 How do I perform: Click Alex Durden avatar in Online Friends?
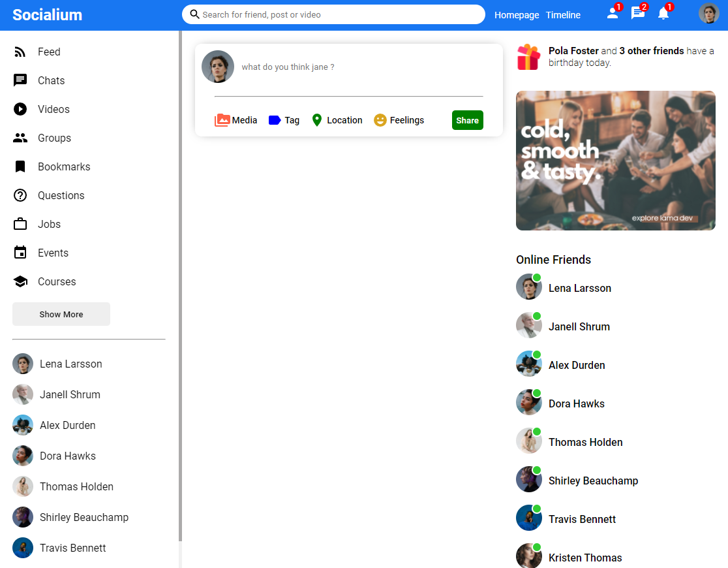pyautogui.click(x=529, y=364)
